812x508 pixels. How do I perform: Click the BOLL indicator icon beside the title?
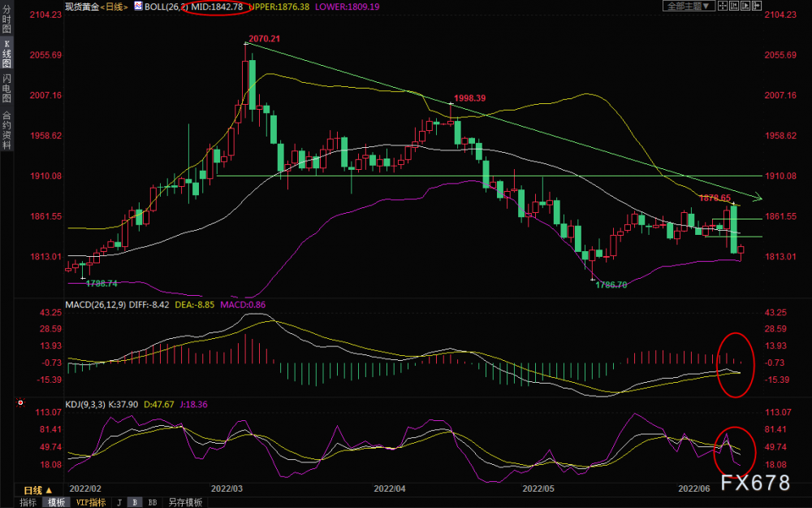(138, 7)
